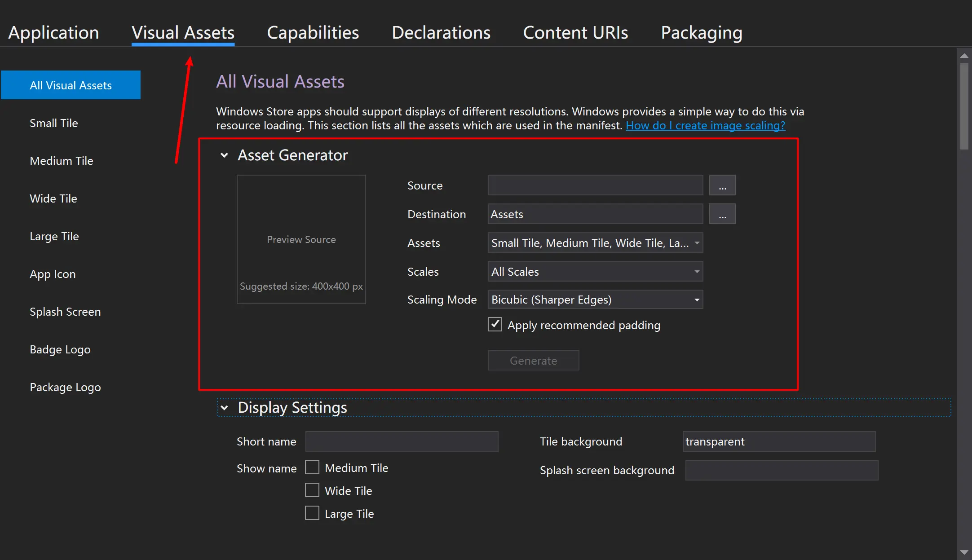
Task: Open the Assets selection dropdown
Action: (x=595, y=243)
